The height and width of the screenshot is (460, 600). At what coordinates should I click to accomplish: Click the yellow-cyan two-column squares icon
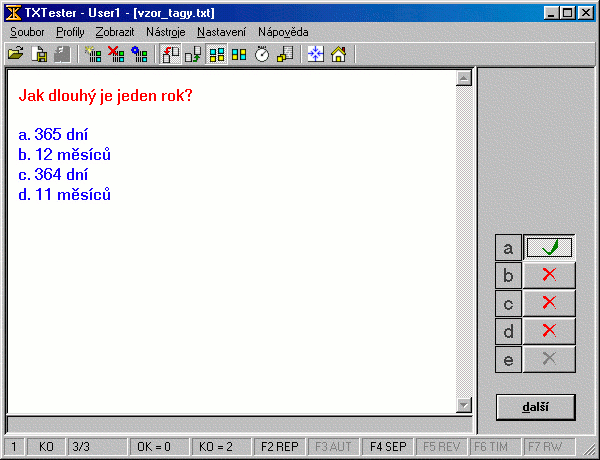tap(239, 54)
